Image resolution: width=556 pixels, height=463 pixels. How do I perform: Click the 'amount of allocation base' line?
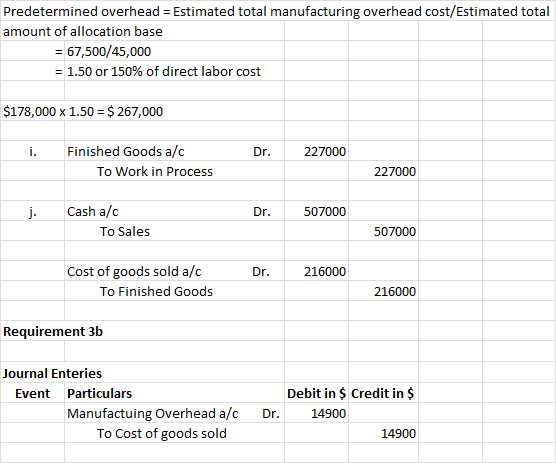(83, 32)
